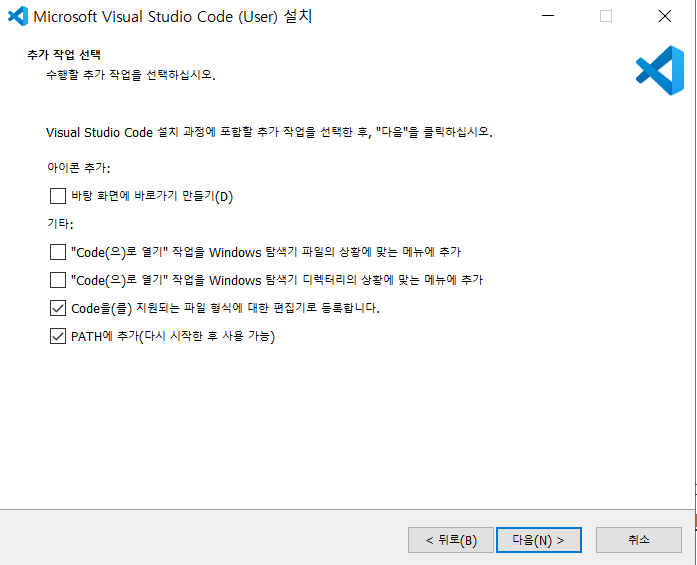Close the installer window
The image size is (697, 565).
coord(665,16)
